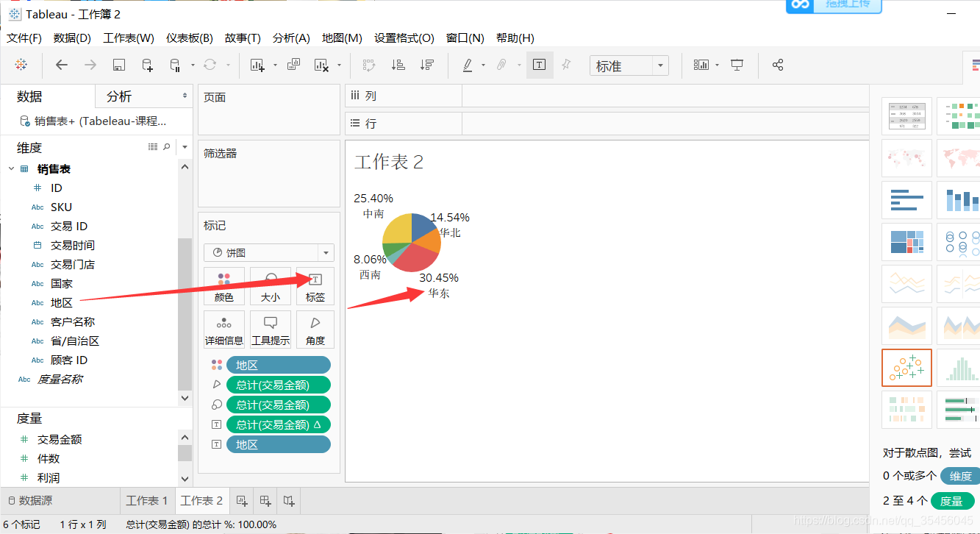Pause auto updates of the data source
This screenshot has width=980, height=534.
[x=175, y=65]
